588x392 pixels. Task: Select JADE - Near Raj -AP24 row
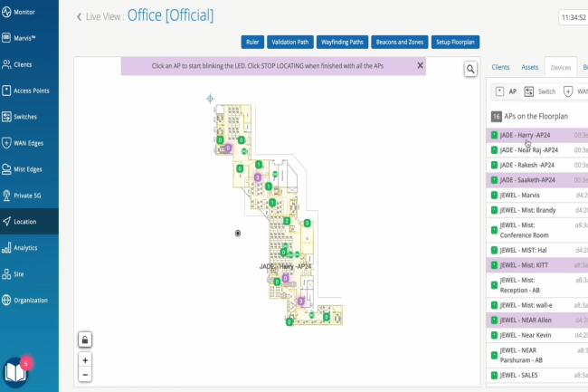tap(537, 150)
